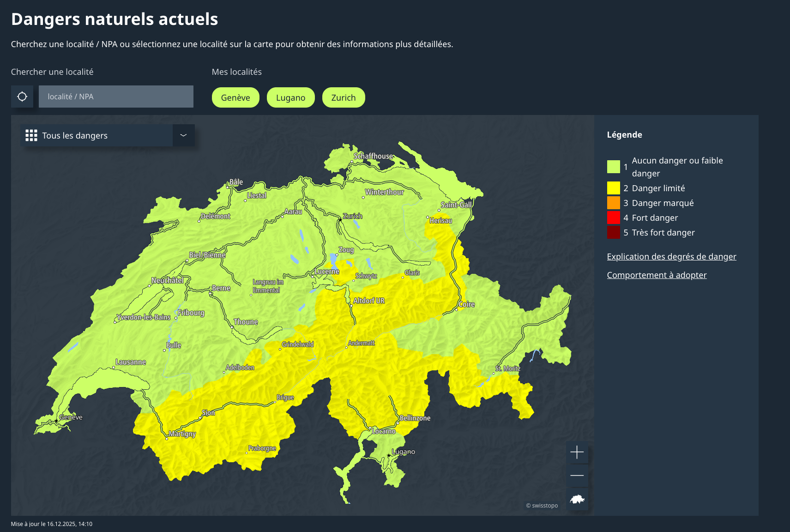
Task: Open Comportement à adopter link
Action: [x=657, y=275]
